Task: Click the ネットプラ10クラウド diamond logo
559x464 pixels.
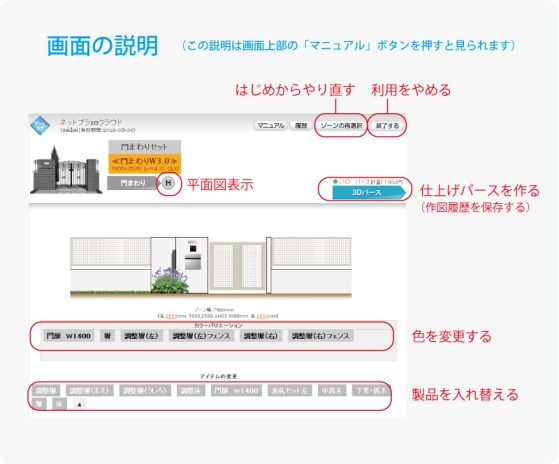Action: coord(40,125)
